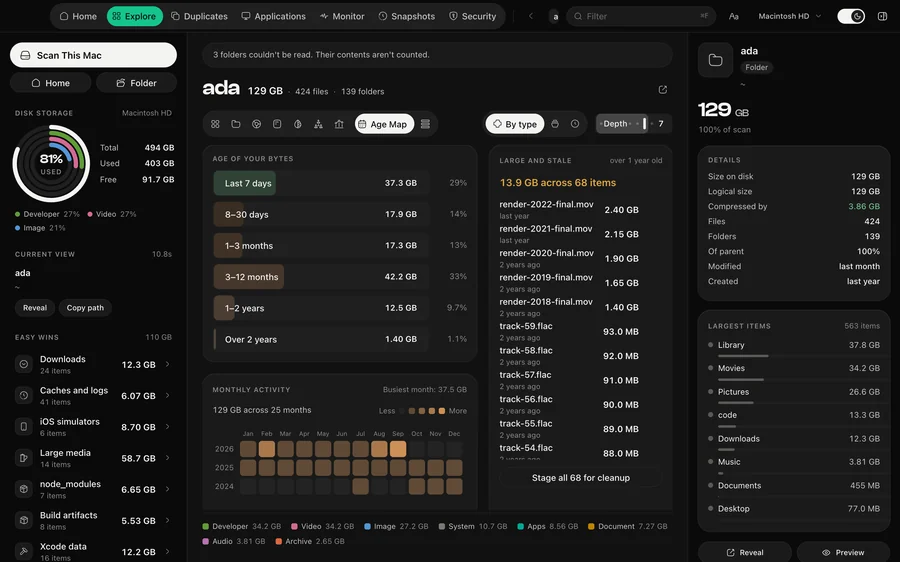900x562 pixels.
Task: Select the sunburst chart view icon
Action: click(257, 124)
